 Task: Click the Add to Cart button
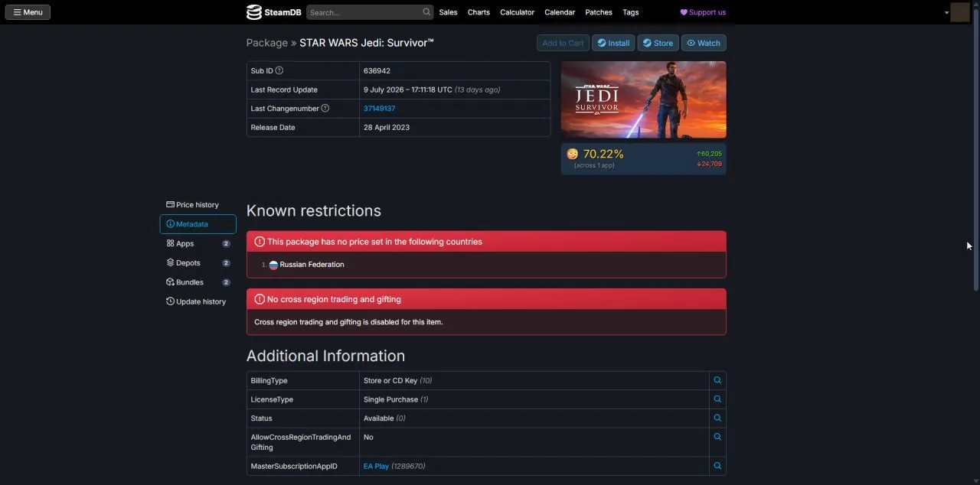pos(563,43)
